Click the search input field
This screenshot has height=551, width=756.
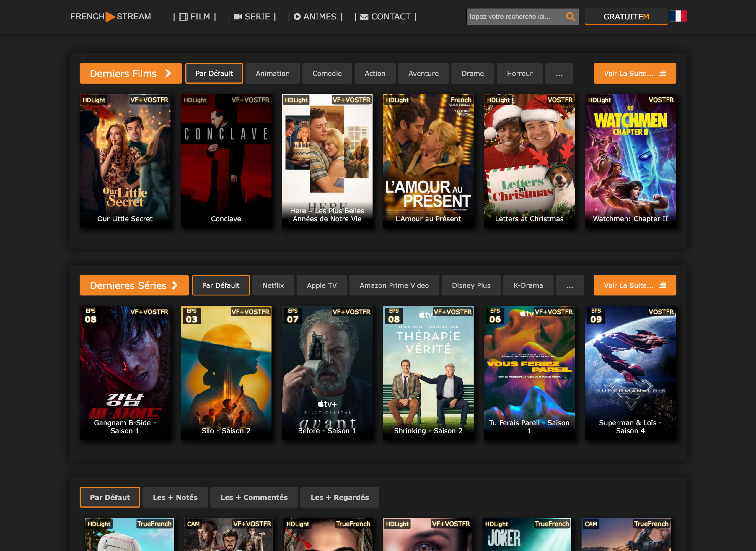515,16
